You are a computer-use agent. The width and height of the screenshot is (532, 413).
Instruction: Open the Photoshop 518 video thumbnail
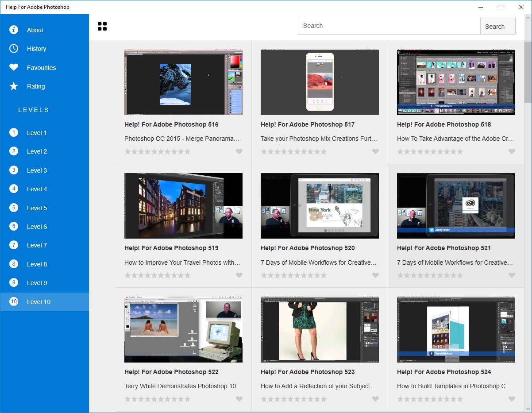[456, 82]
